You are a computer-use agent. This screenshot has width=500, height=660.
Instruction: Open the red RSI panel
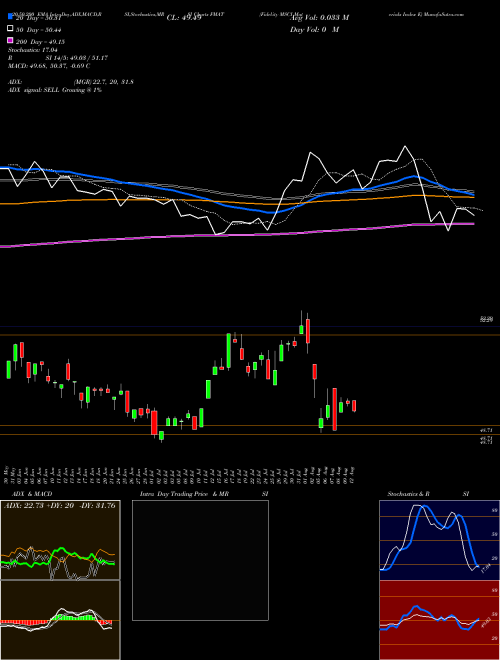[439, 620]
